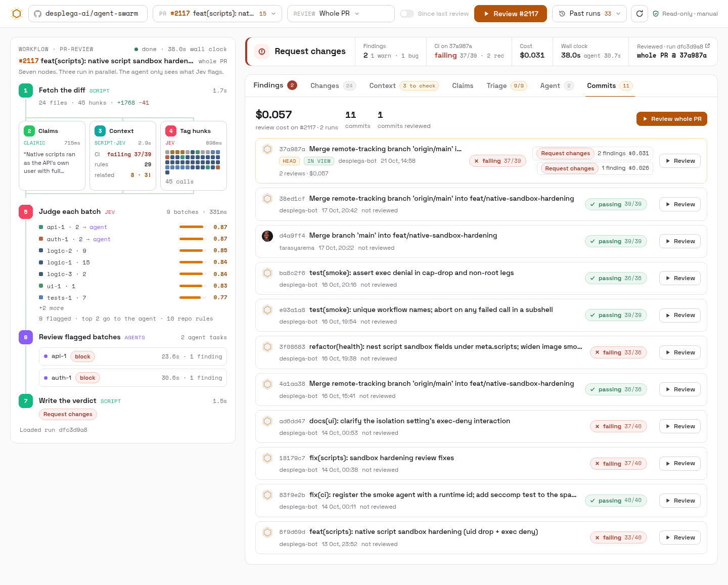Click step 6 badge for Review flagged batches
This screenshot has height=585, width=728.
(x=26, y=337)
